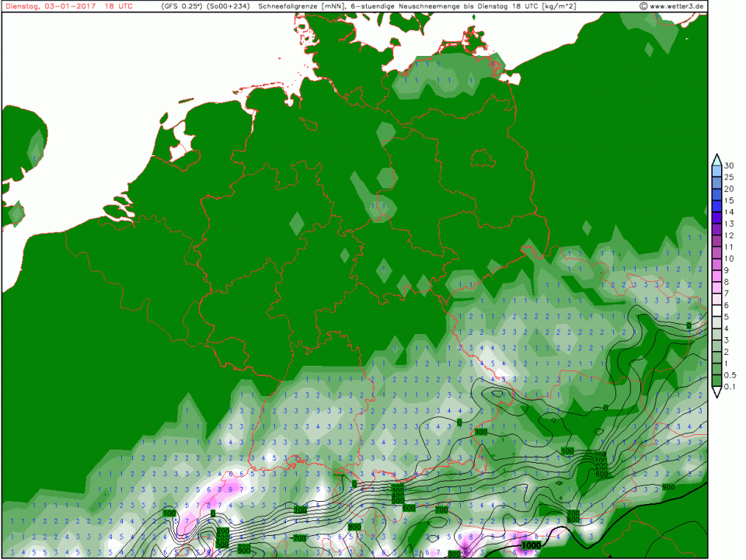Pick the purple 12 legend color box
Image resolution: width=746 pixels, height=560 pixels.
(x=716, y=241)
